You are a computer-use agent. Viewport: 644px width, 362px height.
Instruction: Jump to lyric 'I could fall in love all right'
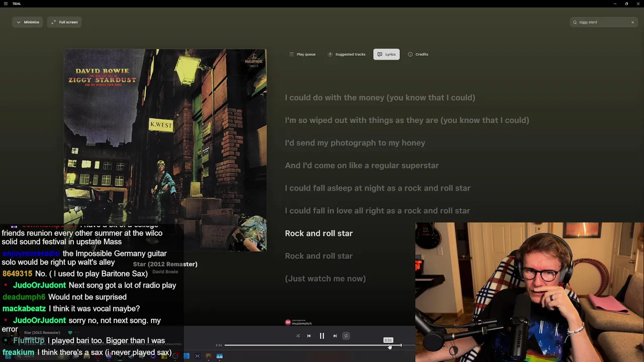(377, 211)
